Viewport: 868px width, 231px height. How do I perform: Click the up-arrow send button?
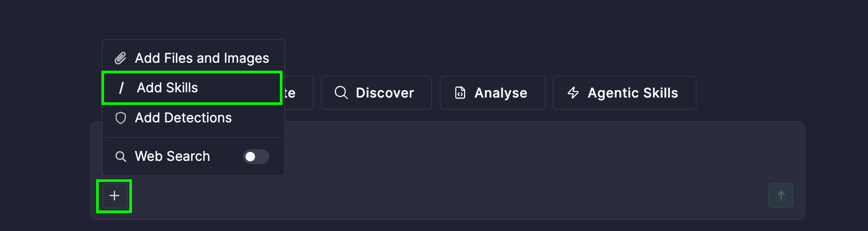(780, 196)
